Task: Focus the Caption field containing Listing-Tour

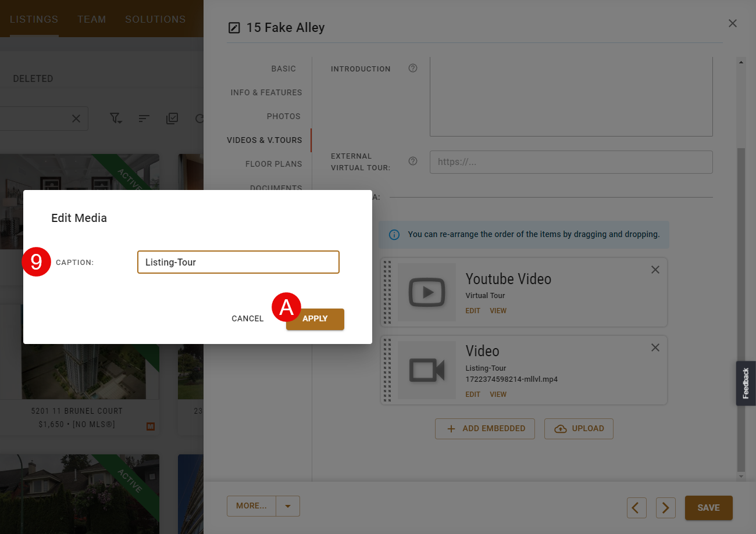Action: click(x=238, y=262)
